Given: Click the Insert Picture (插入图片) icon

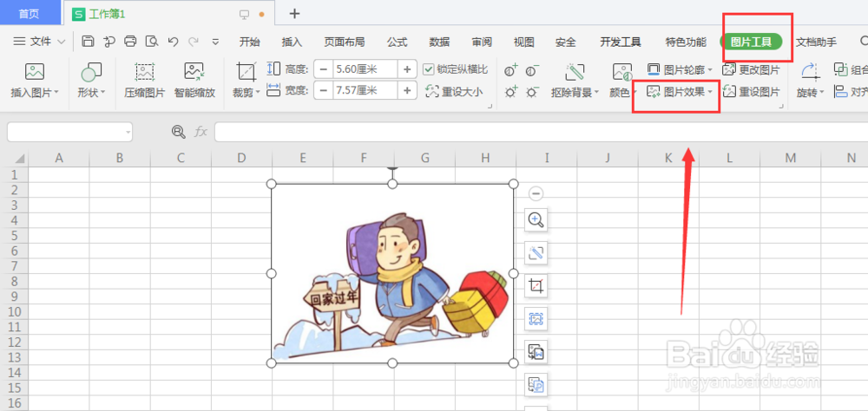Looking at the screenshot, I should pos(35,71).
